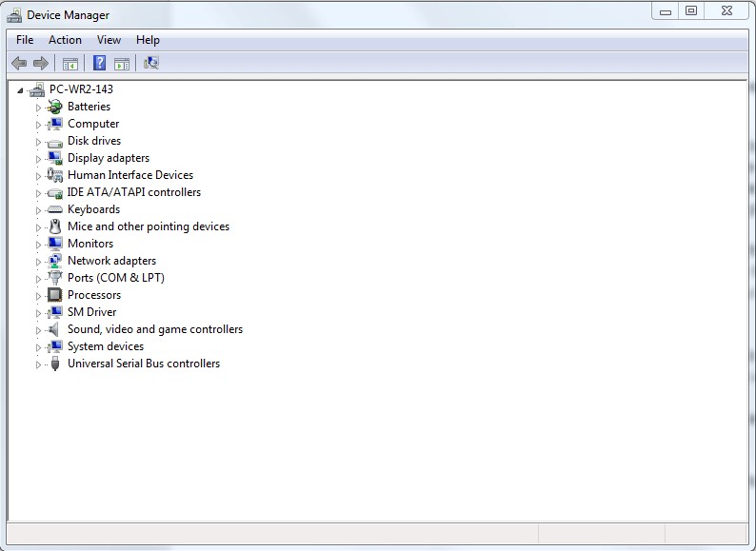Screen dimensions: 756x551
Task: Select the PC-WR2-143 label
Action: (x=81, y=89)
